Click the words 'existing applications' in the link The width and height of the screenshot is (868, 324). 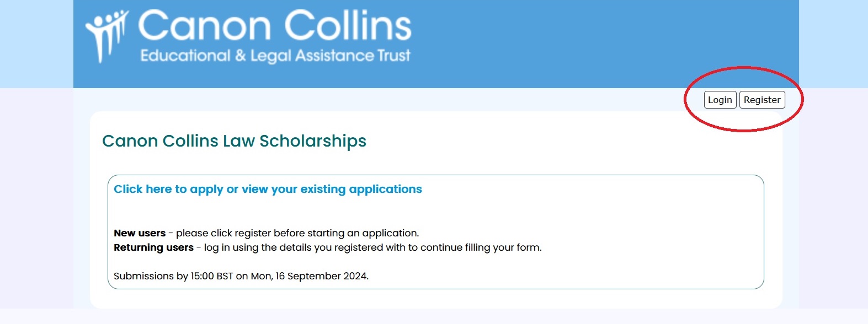tap(361, 189)
